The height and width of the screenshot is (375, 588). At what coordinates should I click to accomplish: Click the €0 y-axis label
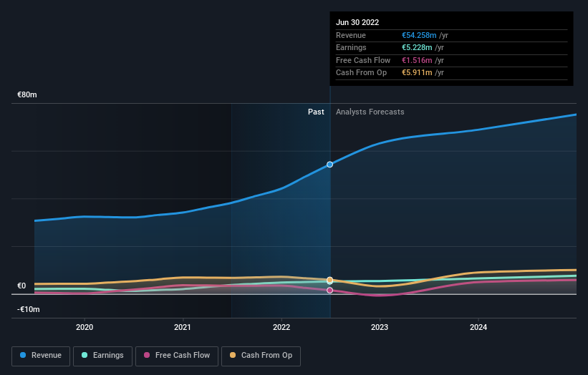click(21, 286)
